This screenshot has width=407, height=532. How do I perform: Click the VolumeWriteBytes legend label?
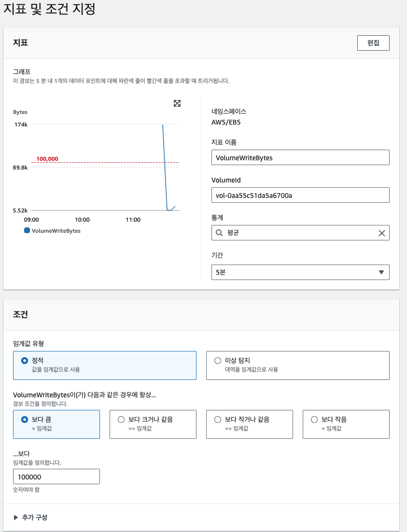[x=56, y=231]
